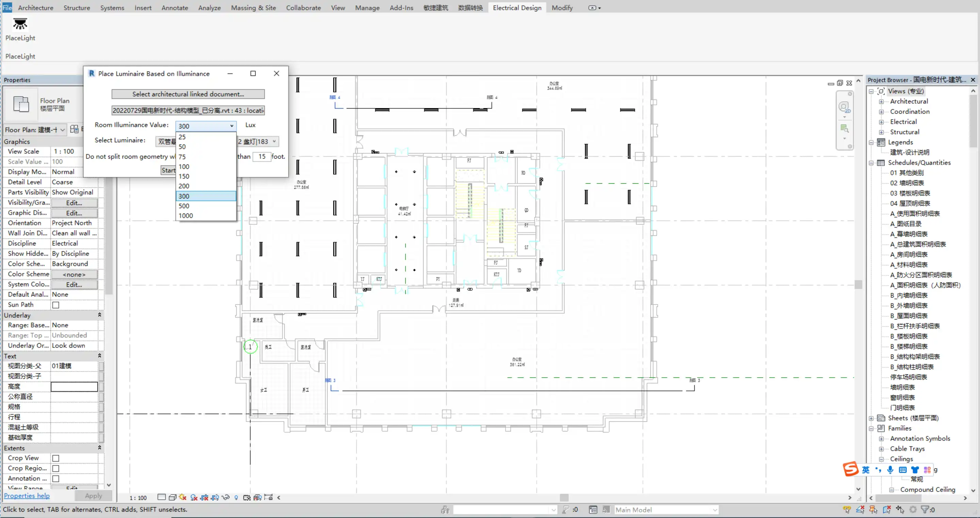This screenshot has width=980, height=518.
Task: Click Sogou voice input microphone icon
Action: [890, 470]
